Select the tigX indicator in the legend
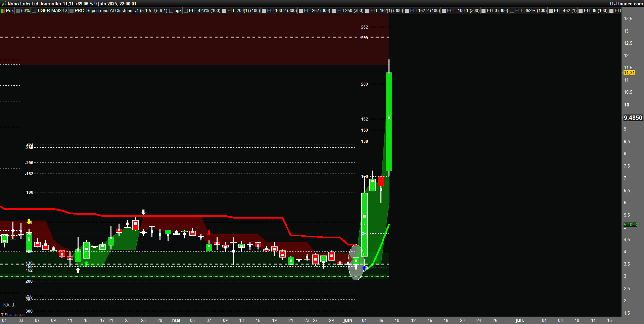This screenshot has height=324, width=644. [178, 11]
